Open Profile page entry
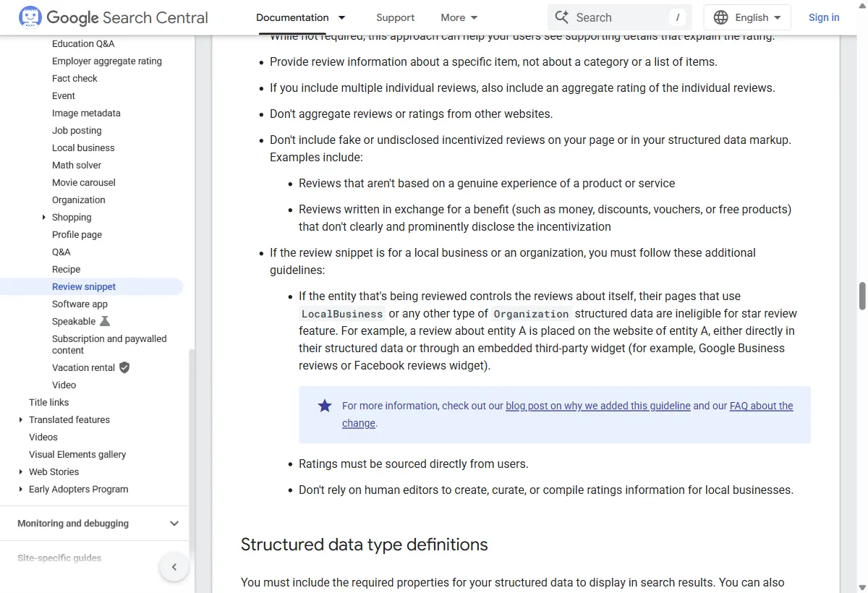This screenshot has width=868, height=593. [77, 234]
